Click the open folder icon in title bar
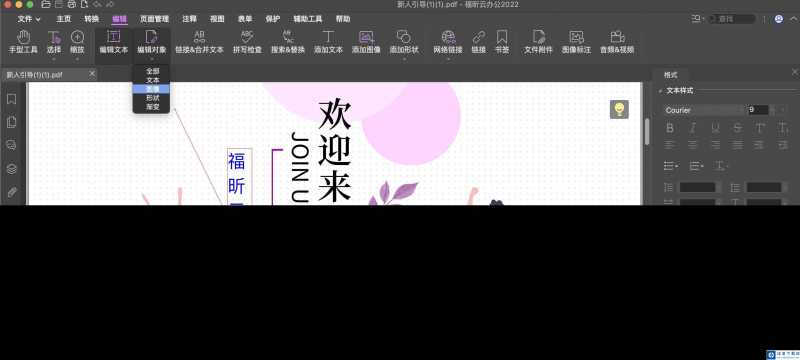 click(x=46, y=4)
